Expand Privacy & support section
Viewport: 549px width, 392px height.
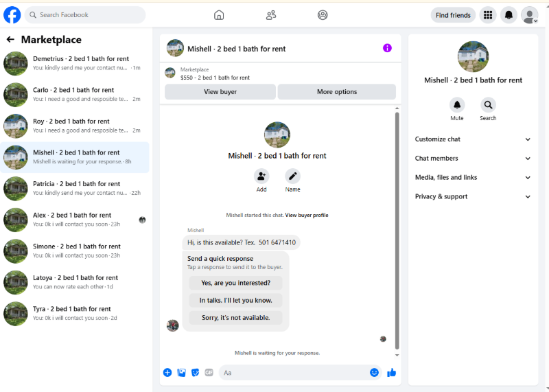[x=473, y=196]
